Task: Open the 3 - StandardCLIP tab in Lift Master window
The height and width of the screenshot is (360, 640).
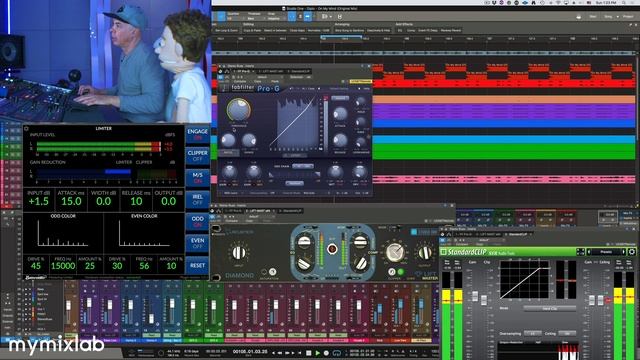Action: coord(291,211)
